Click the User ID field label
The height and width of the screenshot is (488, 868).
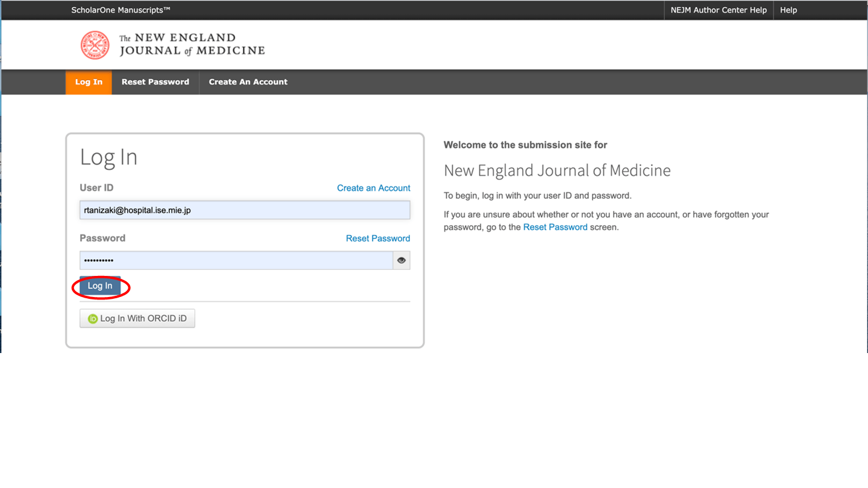(x=96, y=188)
